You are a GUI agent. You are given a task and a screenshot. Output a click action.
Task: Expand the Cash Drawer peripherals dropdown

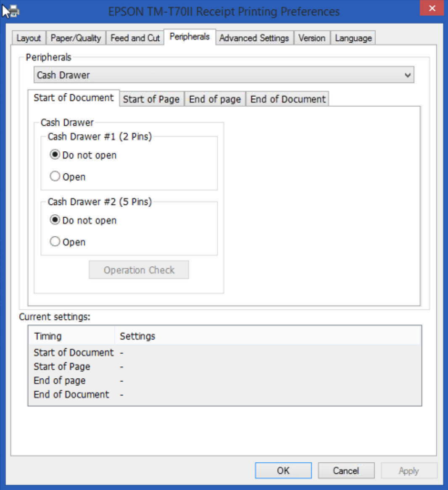tap(224, 75)
